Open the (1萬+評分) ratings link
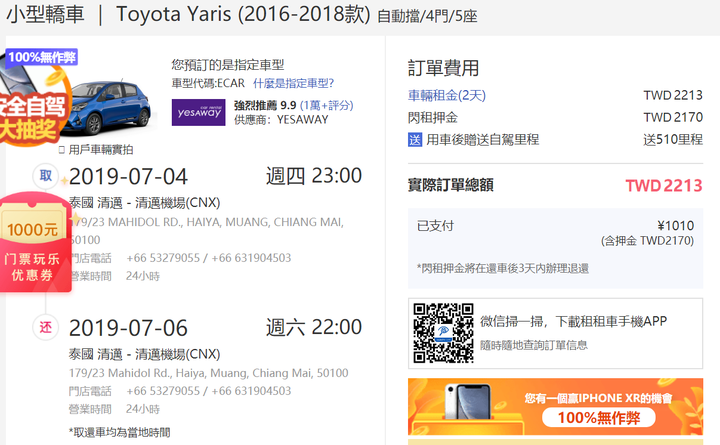Screen dimensions: 720x445 pyautogui.click(x=326, y=105)
